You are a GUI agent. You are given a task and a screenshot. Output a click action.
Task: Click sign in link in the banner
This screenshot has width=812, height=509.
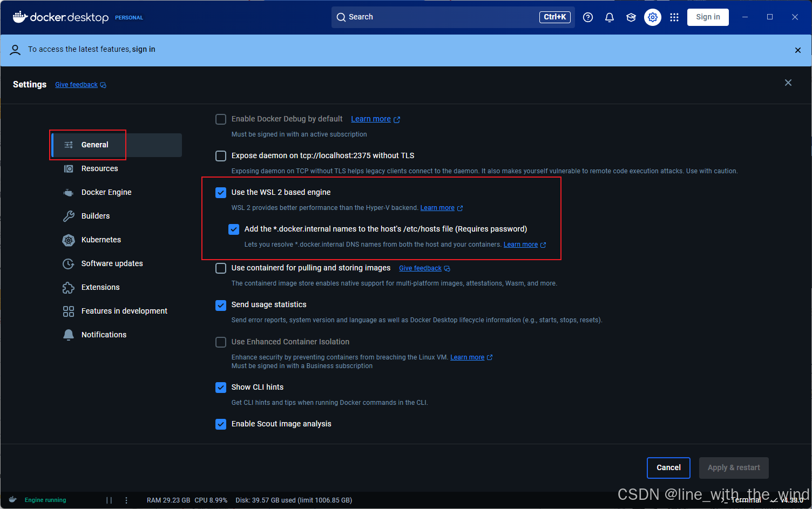click(144, 49)
